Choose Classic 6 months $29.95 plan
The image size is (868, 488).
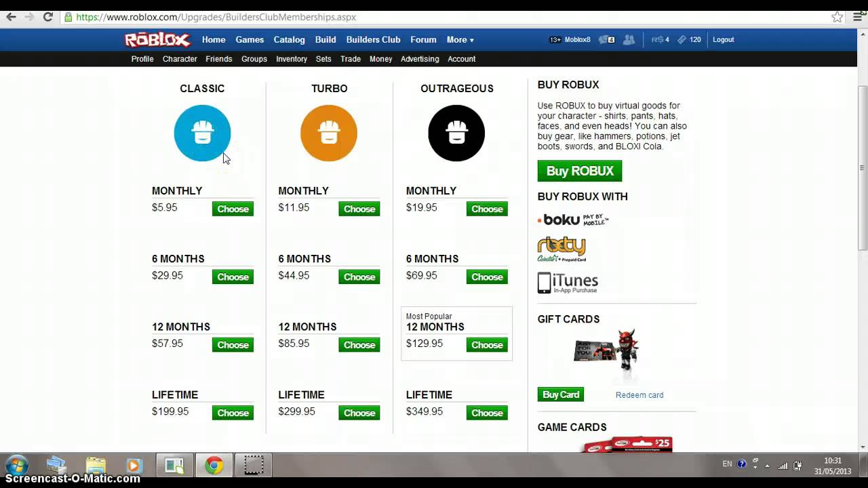233,277
